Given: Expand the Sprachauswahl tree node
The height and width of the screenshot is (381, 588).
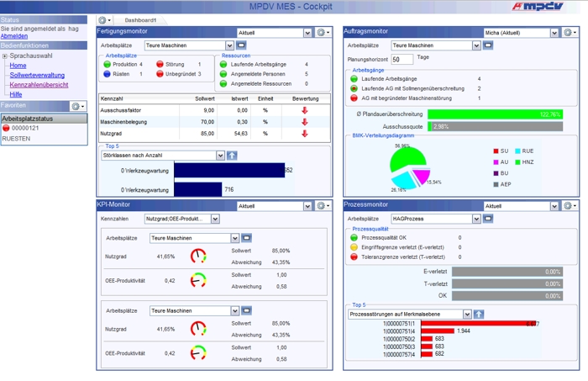Looking at the screenshot, I should (4, 56).
